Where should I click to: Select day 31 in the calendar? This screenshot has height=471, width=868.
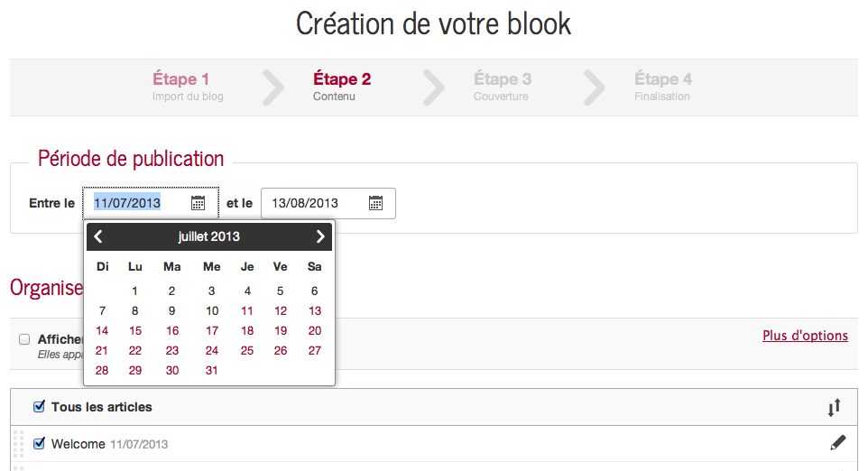pos(212,371)
